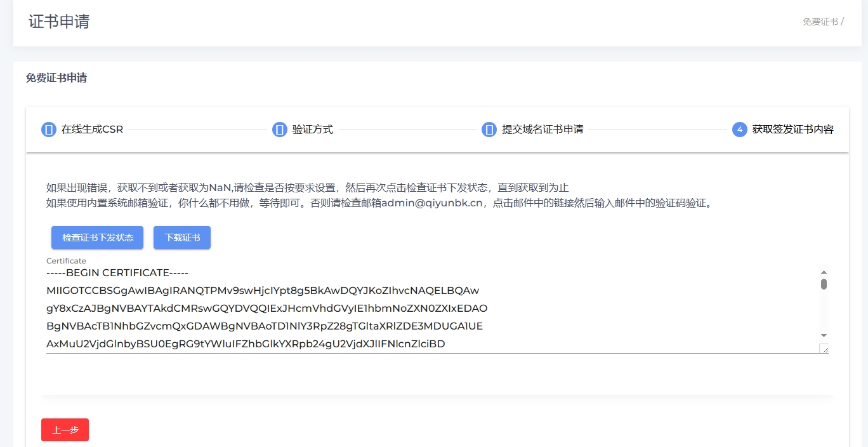Image resolution: width=868 pixels, height=447 pixels.
Task: Click the certificate box scroll-down arrow
Action: [824, 335]
